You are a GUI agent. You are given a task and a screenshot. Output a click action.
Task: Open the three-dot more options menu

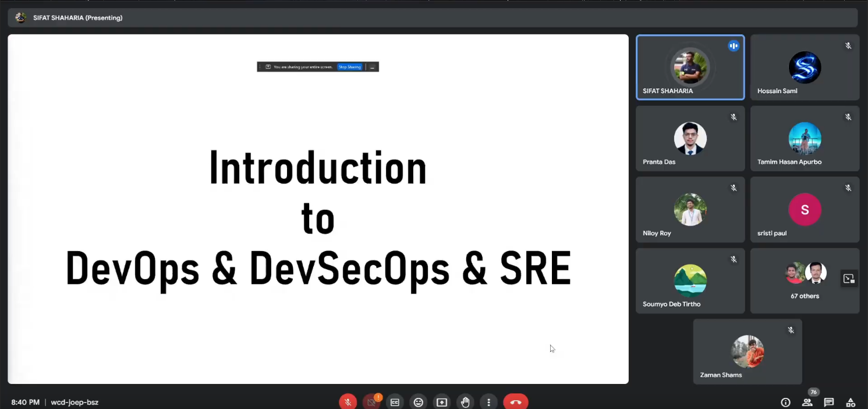(x=488, y=402)
